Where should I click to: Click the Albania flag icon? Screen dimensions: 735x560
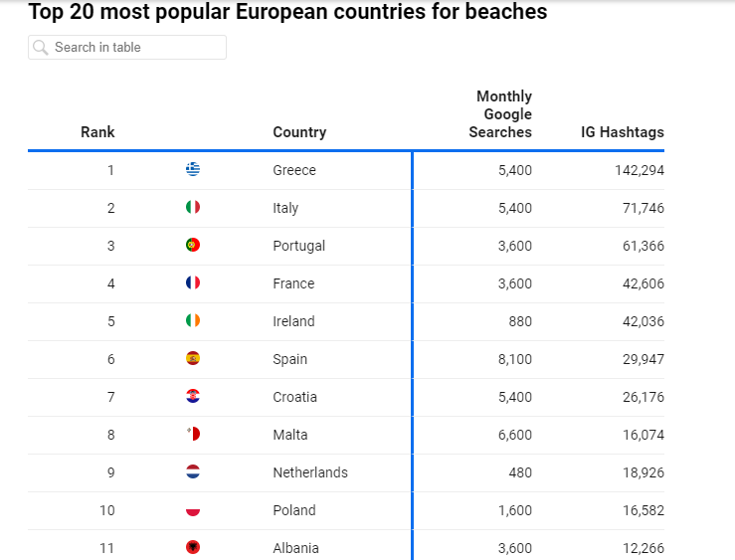pos(193,548)
